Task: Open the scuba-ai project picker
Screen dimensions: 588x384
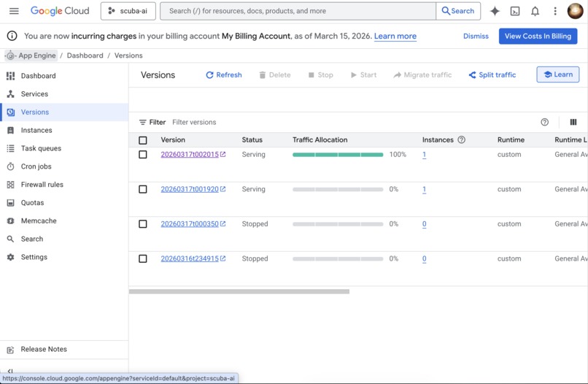Action: point(128,11)
